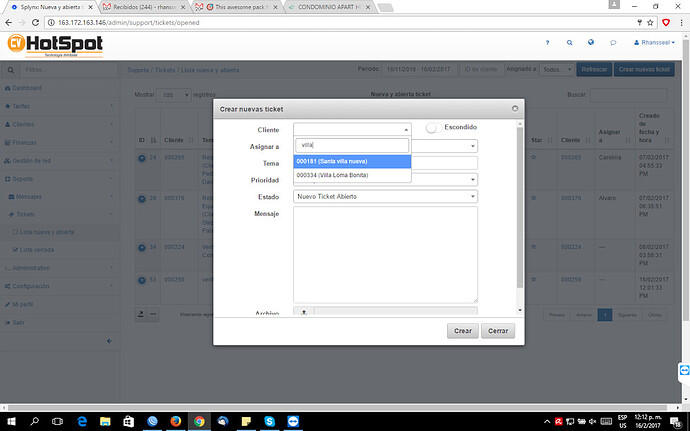The height and width of the screenshot is (431, 690).
Task: Open Skype from the taskbar
Action: click(x=269, y=421)
